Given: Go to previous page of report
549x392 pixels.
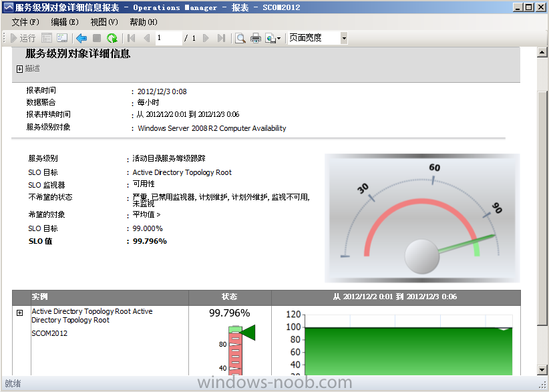Looking at the screenshot, I should coord(147,38).
